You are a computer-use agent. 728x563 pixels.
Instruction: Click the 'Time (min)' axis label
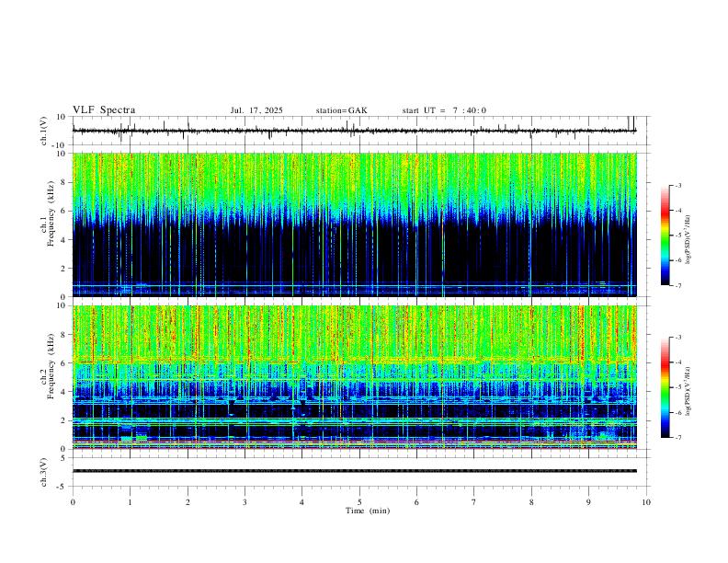pyautogui.click(x=368, y=511)
